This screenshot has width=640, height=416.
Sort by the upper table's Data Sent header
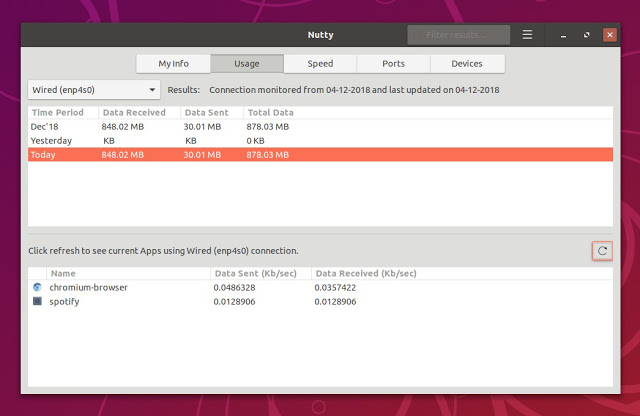coord(212,113)
